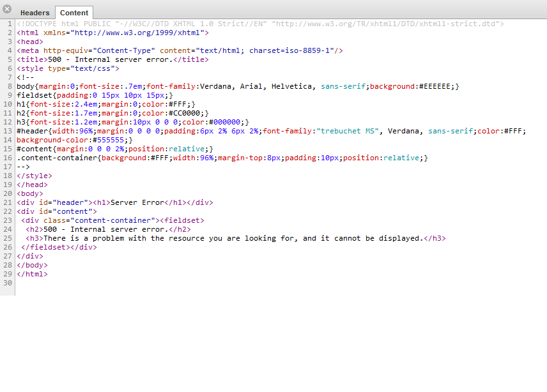The image size is (547, 392).
Task: Click the h3{font-size:1.2em rule line
Action: [133, 123]
